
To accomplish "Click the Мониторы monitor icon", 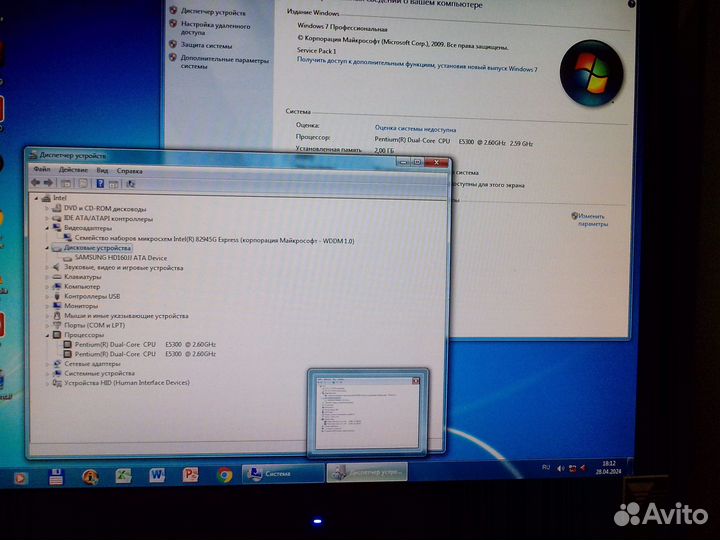I will 57,306.
